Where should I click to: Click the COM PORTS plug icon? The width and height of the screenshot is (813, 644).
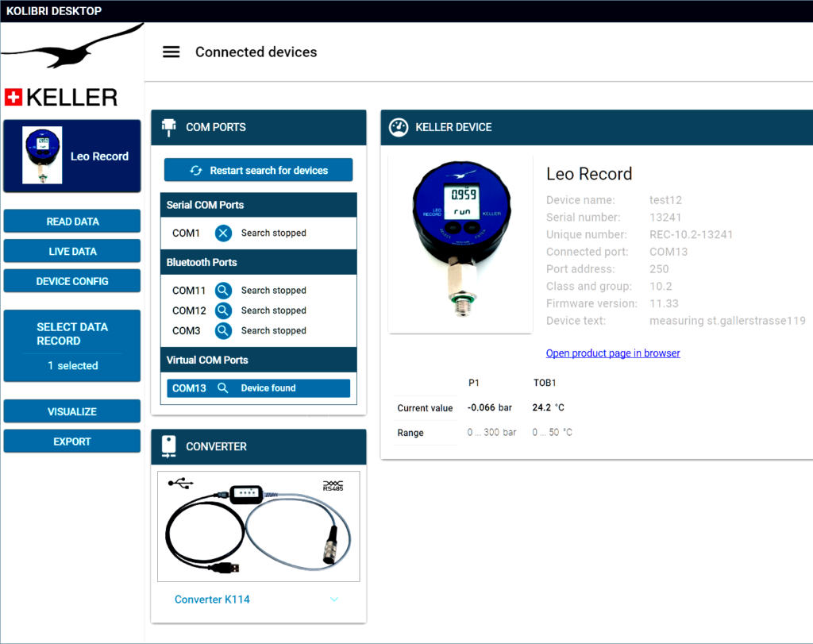[x=168, y=128]
